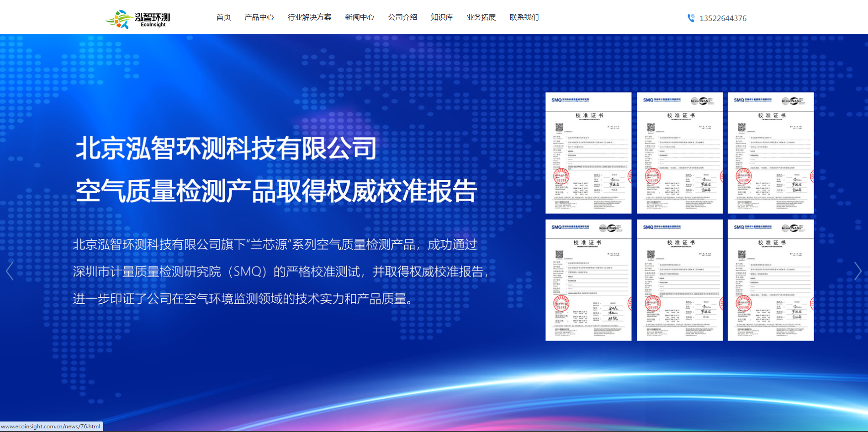This screenshot has width=868, height=432.
Task: Open the bottom-left calibration certificate thumbnail
Action: (x=588, y=280)
